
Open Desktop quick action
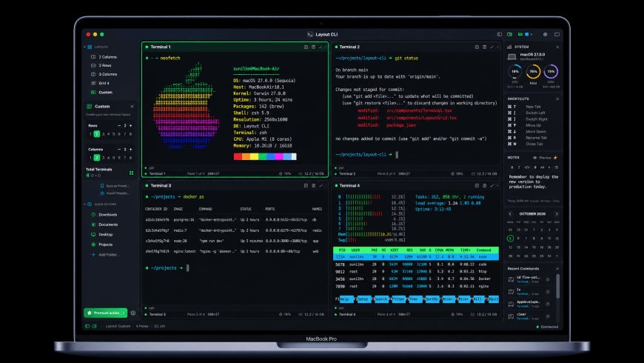click(102, 234)
